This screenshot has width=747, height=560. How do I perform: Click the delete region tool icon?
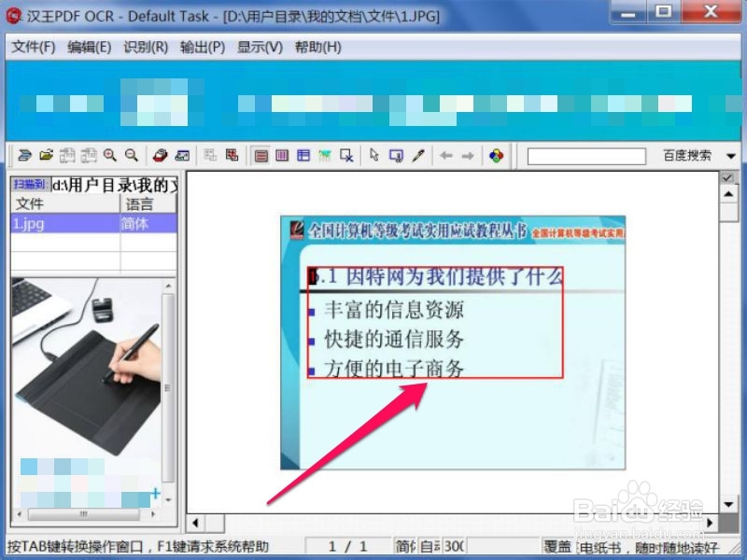(345, 155)
